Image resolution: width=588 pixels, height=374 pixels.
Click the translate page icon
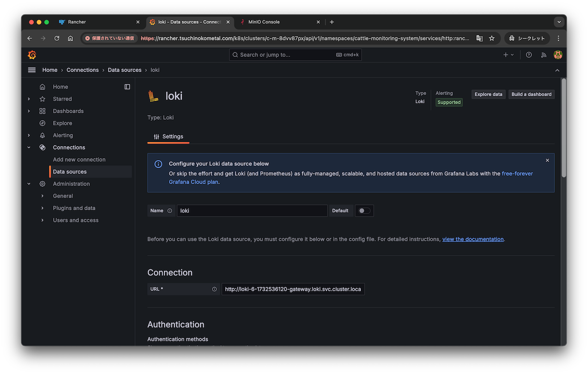(480, 38)
